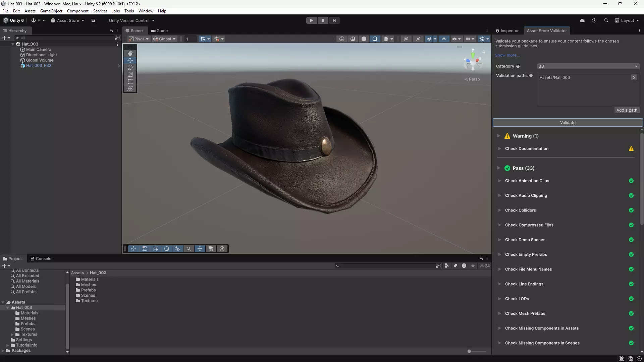Expand the Pass (33) section
The width and height of the screenshot is (644, 362).
pyautogui.click(x=499, y=168)
